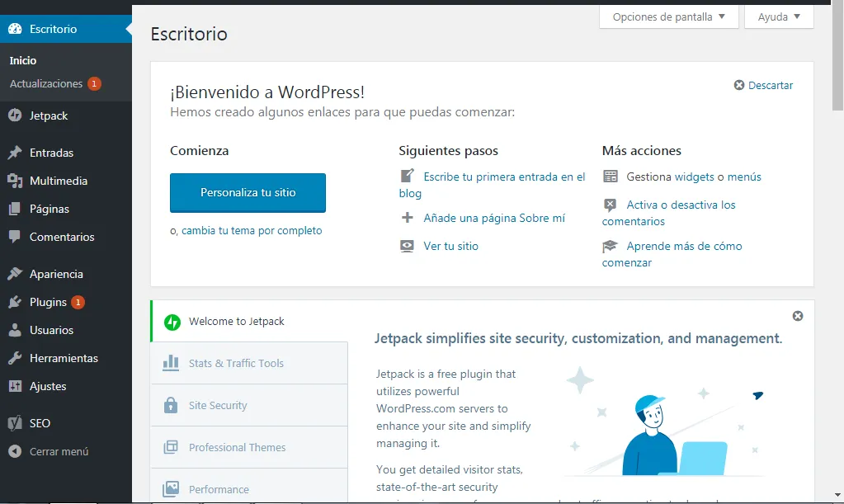Viewport: 844px width, 504px height.
Task: Select the Professional Themes tab
Action: pos(250,447)
